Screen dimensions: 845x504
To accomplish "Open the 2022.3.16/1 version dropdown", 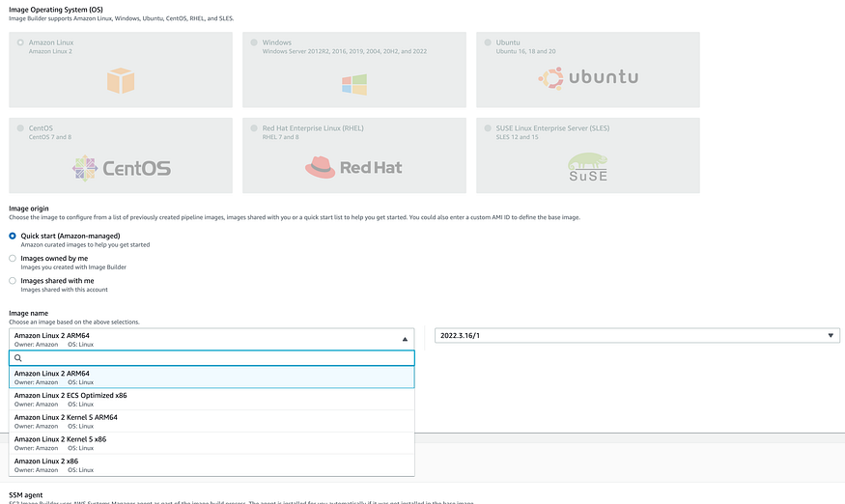I will [636, 336].
